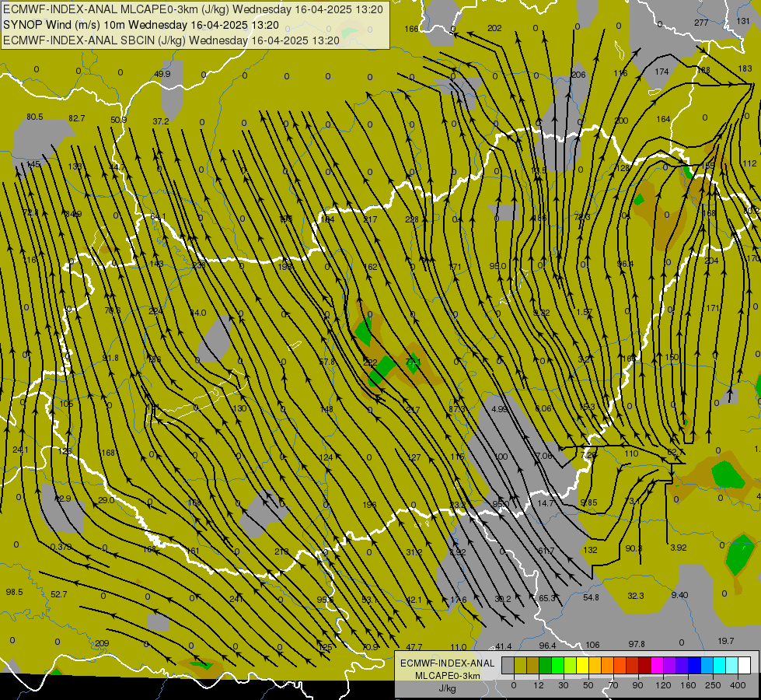This screenshot has height=700, width=761.
Task: Click the '34.0' value on the map
Action: (197, 313)
